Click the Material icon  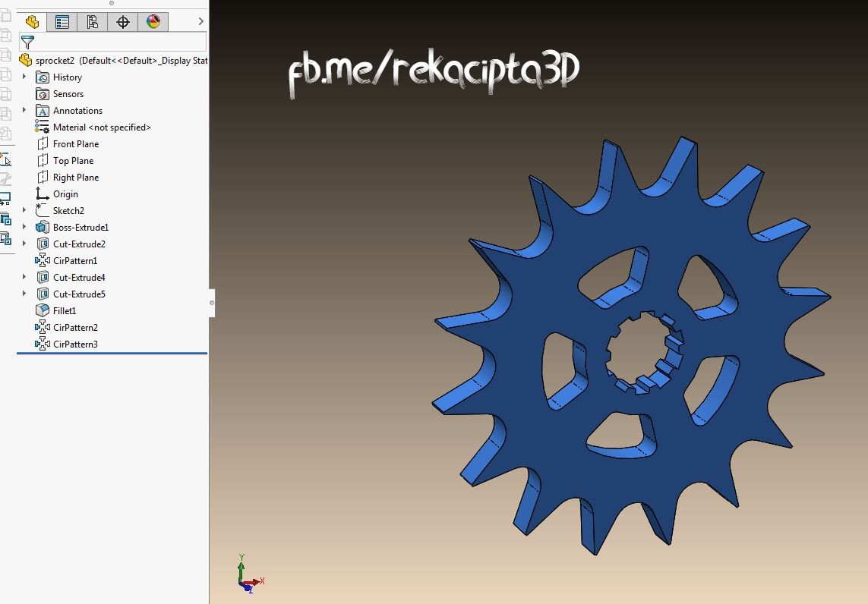tap(42, 127)
